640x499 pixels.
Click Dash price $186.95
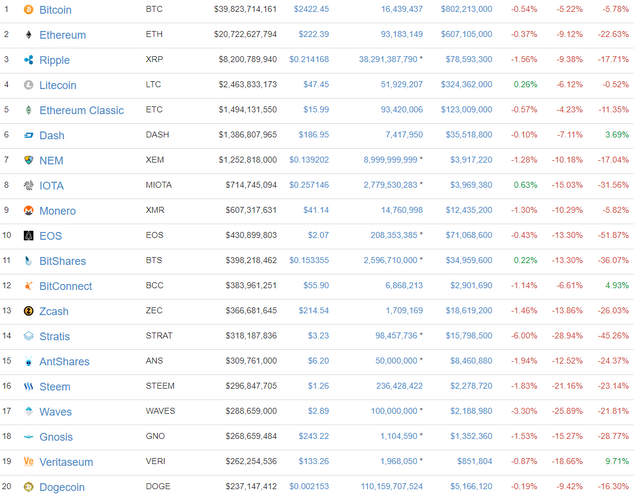pos(313,135)
